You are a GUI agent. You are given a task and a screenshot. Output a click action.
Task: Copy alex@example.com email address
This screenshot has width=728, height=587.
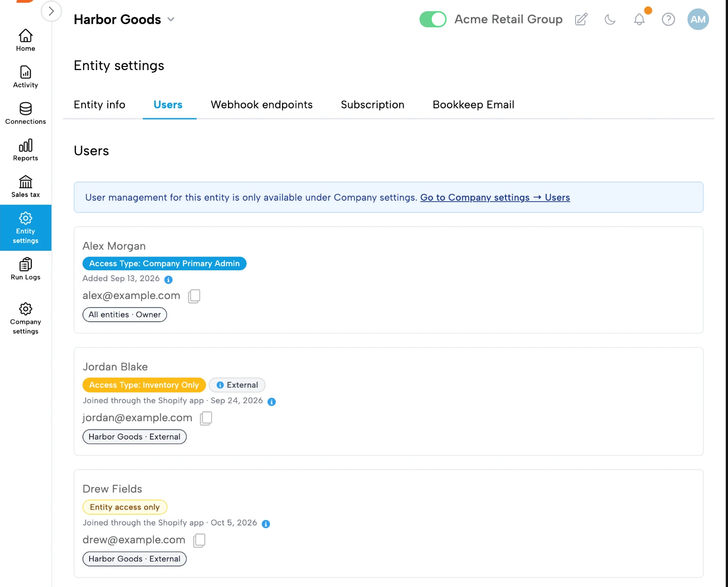pyautogui.click(x=194, y=296)
